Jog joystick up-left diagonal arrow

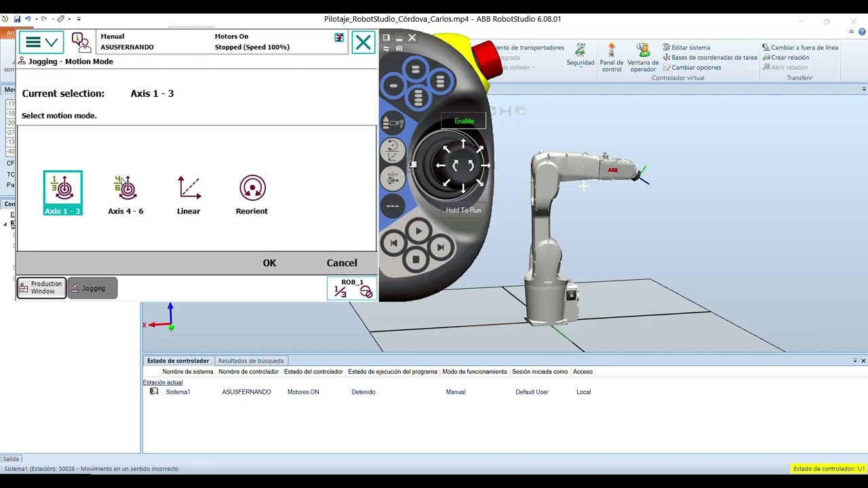pos(447,149)
